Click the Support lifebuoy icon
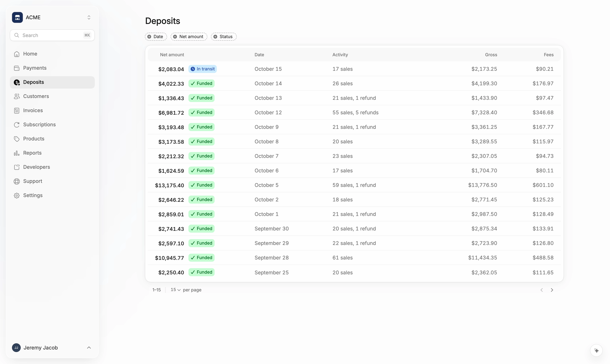This screenshot has width=610, height=364. tap(17, 181)
